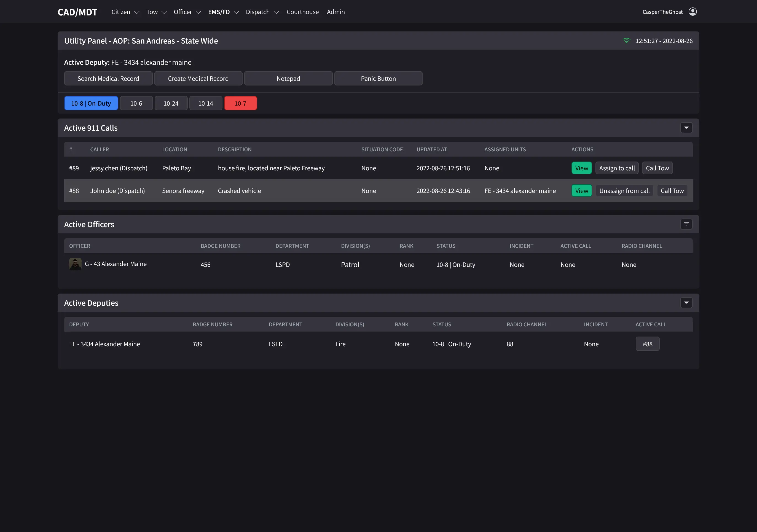This screenshot has width=757, height=532.
Task: Assign to call for the Paleto Bay fire
Action: coord(617,168)
